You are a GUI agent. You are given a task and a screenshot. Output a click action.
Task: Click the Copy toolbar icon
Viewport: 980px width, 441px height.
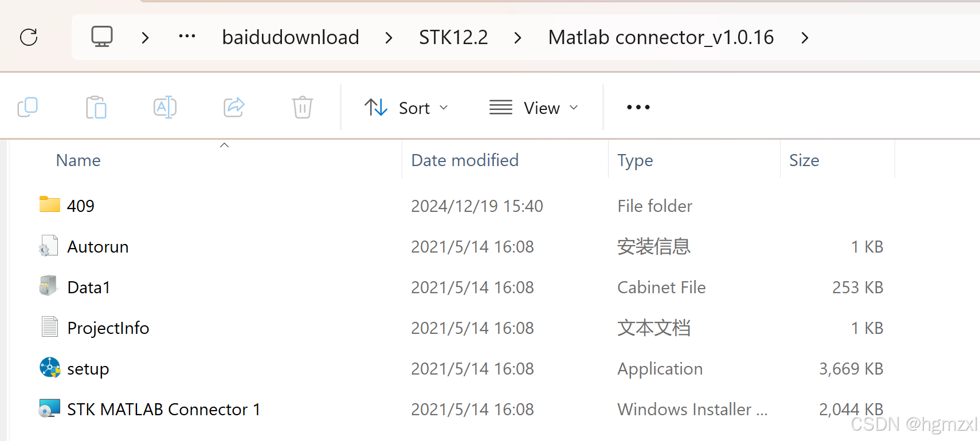(28, 107)
